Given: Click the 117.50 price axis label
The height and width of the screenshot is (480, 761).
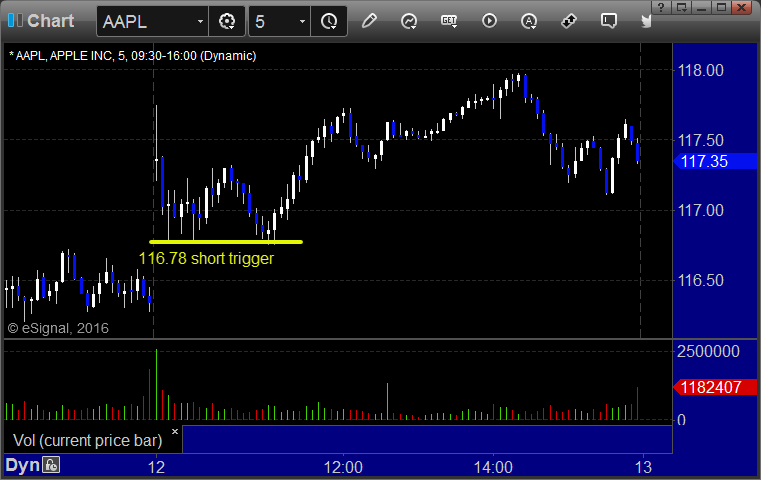Looking at the screenshot, I should pyautogui.click(x=700, y=140).
